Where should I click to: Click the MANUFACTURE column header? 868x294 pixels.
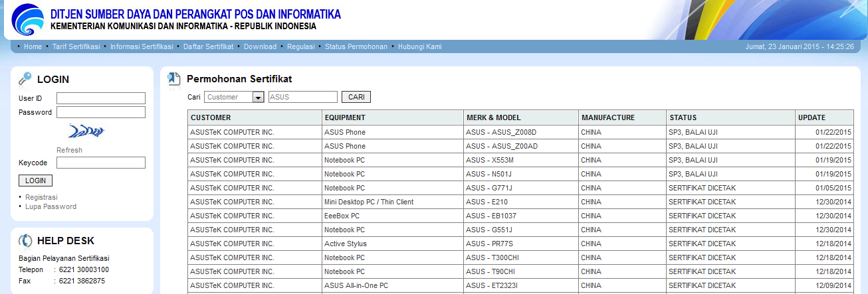point(623,117)
